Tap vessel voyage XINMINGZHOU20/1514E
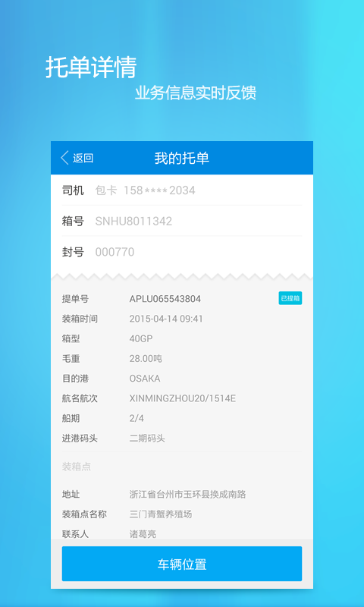364x607 pixels. click(183, 398)
